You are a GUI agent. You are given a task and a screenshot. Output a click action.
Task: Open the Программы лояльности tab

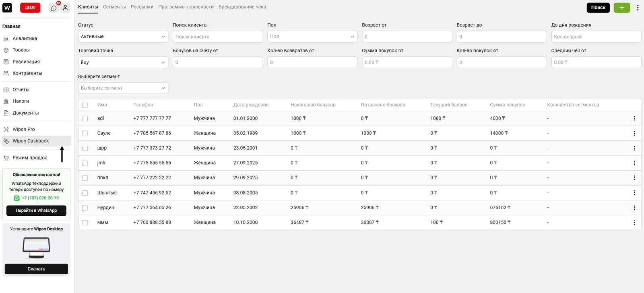[x=186, y=7]
